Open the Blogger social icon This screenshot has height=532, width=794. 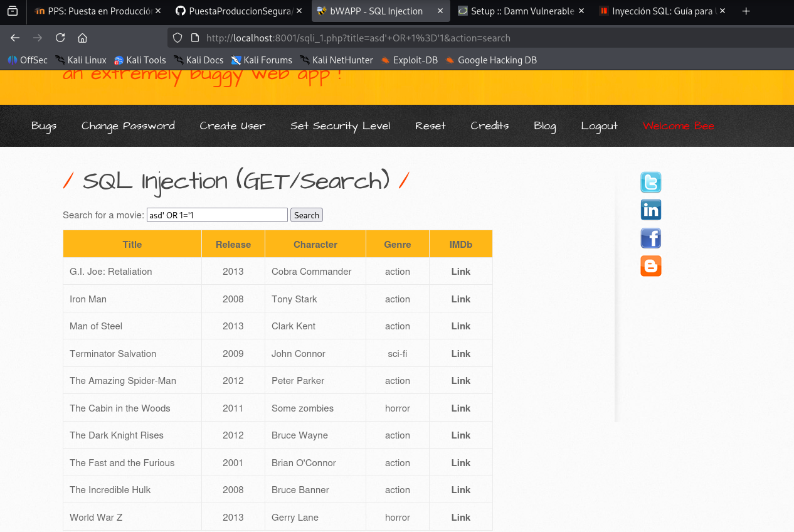651,266
